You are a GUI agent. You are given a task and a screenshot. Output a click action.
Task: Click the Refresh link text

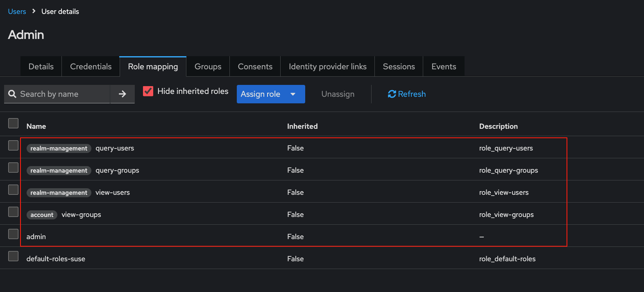pyautogui.click(x=412, y=94)
